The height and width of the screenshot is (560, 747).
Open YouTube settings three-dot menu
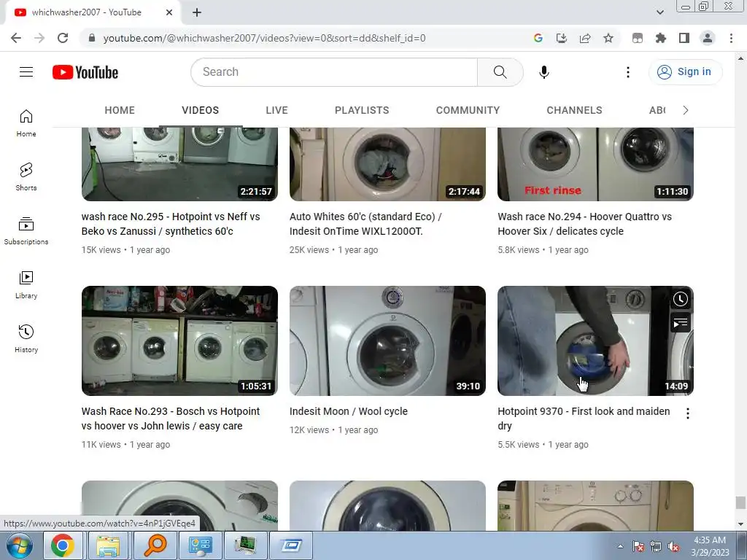(x=628, y=72)
